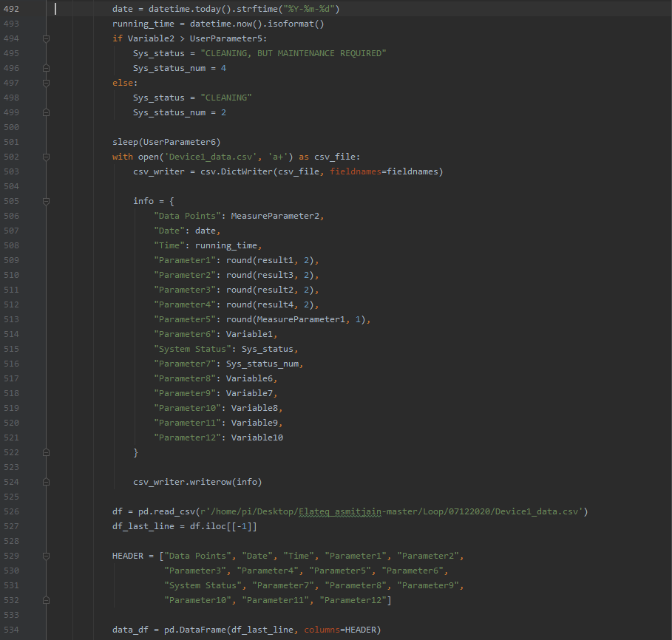
Task: Click line number 501 in gutter
Action: (12, 142)
